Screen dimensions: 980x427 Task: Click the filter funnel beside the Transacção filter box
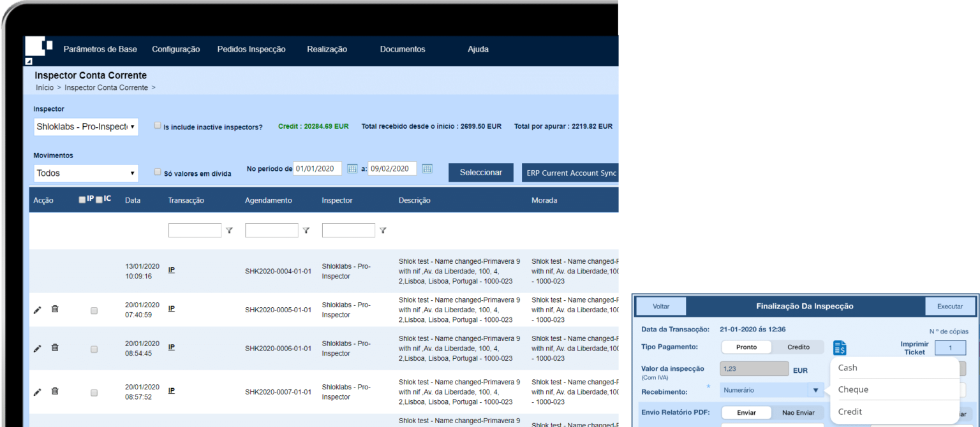[x=229, y=231]
